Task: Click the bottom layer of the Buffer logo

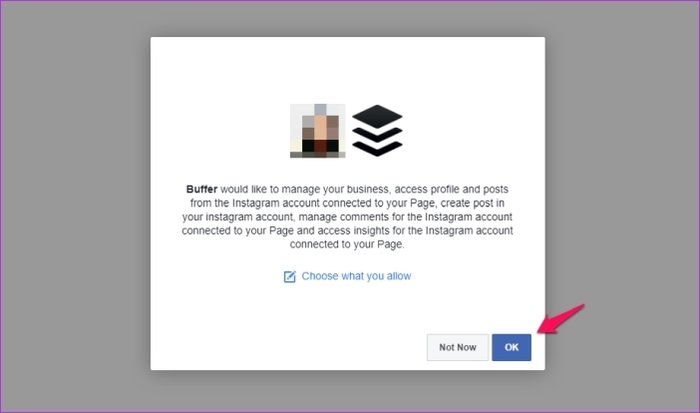Action: 377,149
